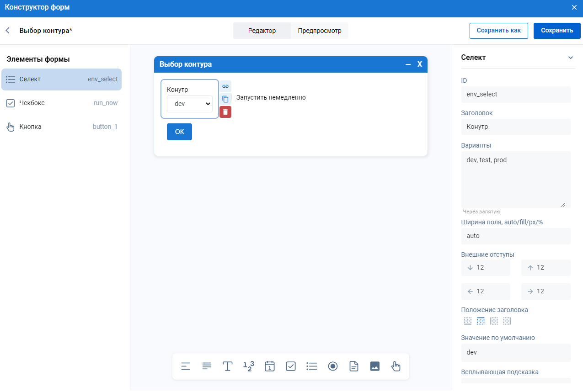Add a checkbox element from bottom toolbar
This screenshot has width=583, height=392.
tap(291, 366)
